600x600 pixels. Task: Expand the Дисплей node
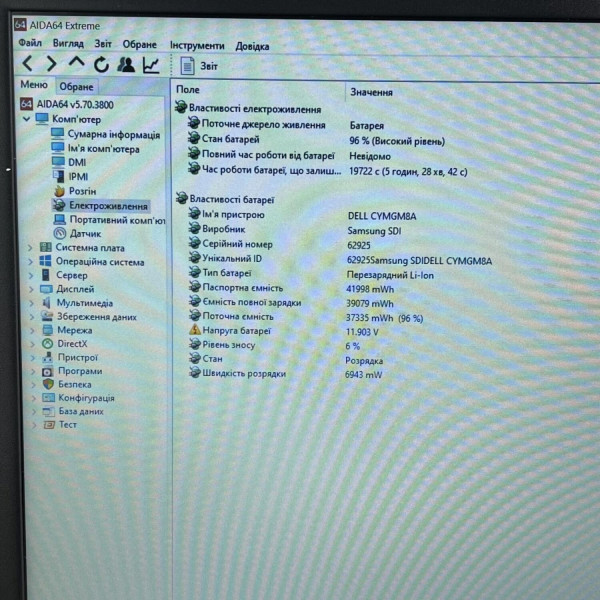(x=31, y=289)
